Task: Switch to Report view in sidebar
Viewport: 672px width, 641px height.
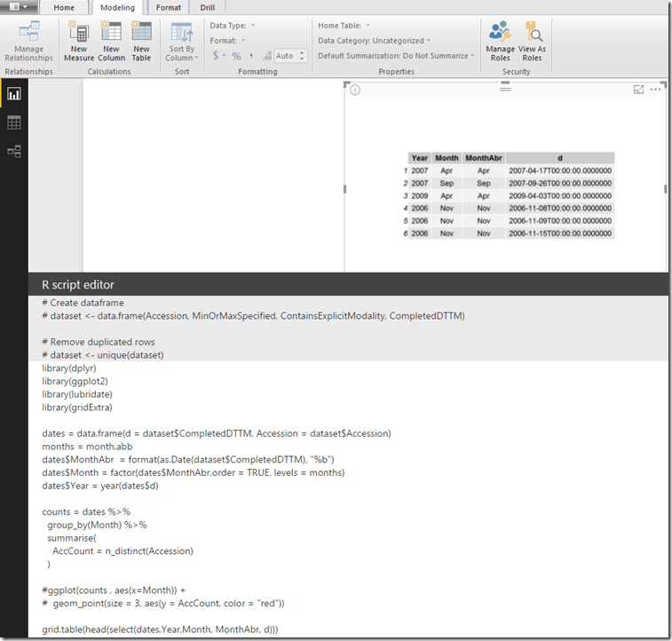Action: point(14,94)
